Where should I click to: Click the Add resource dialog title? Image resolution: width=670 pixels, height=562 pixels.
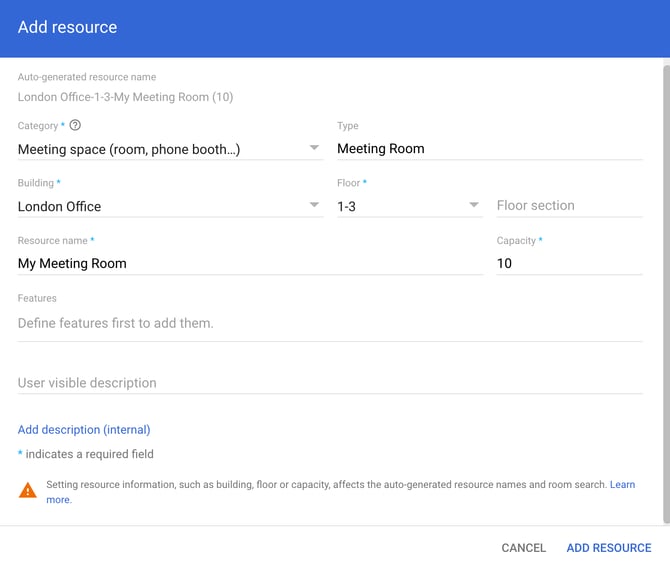[67, 27]
